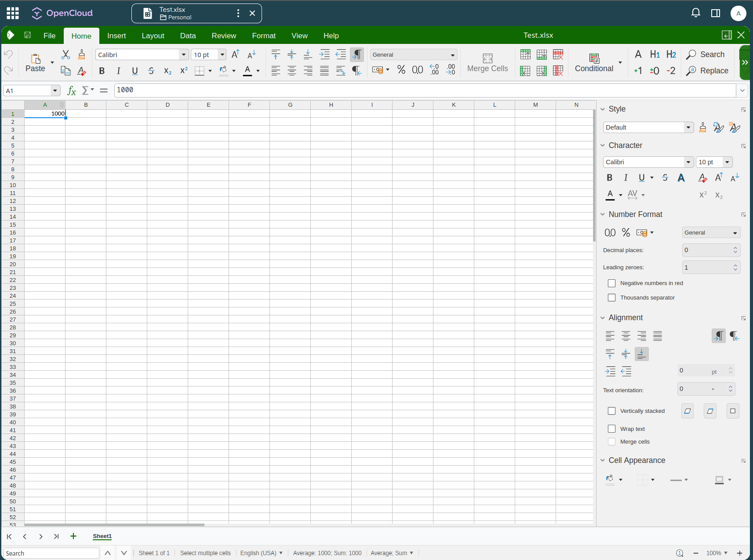Apply superscript from the toolbar
The width and height of the screenshot is (753, 560).
(x=184, y=71)
